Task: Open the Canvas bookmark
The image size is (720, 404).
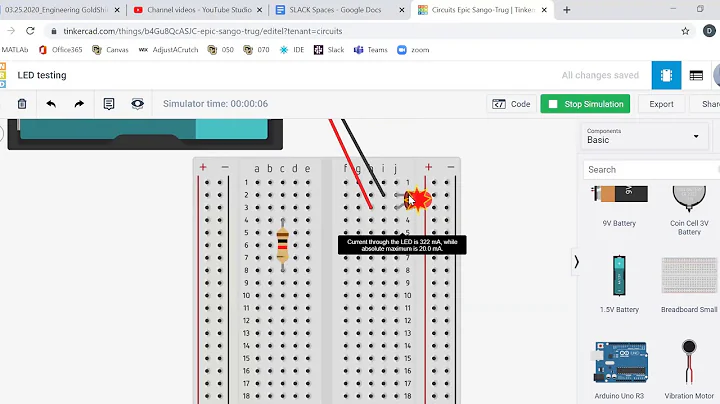Action: [111, 50]
